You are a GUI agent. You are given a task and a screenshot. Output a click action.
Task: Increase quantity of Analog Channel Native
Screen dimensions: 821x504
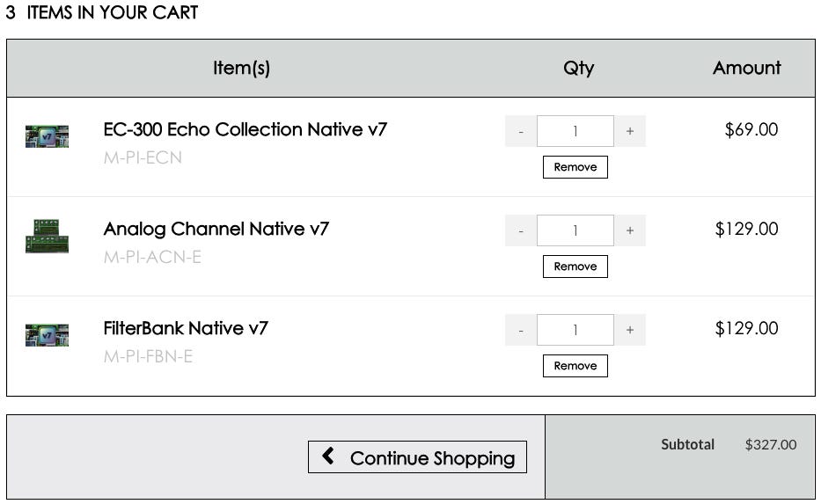point(630,230)
